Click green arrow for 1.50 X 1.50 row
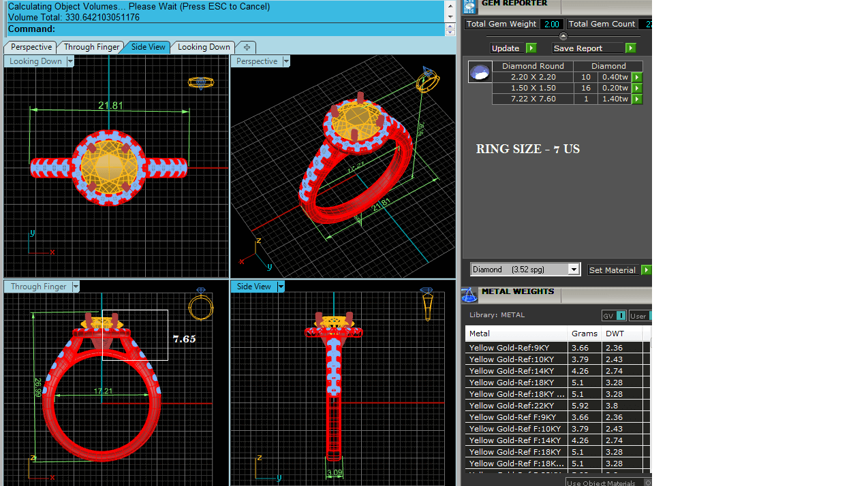868x486 pixels. click(x=637, y=88)
